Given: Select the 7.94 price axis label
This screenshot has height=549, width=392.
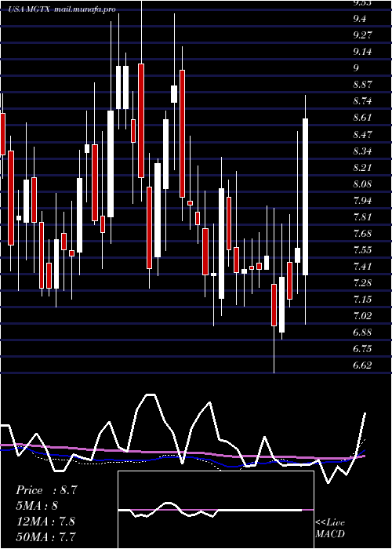Looking at the screenshot, I should [x=362, y=201].
